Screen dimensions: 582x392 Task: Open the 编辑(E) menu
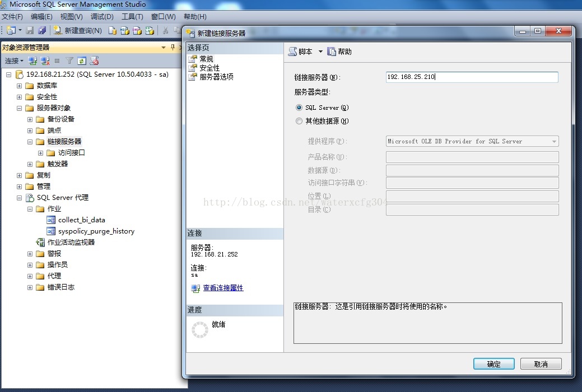[x=41, y=17]
